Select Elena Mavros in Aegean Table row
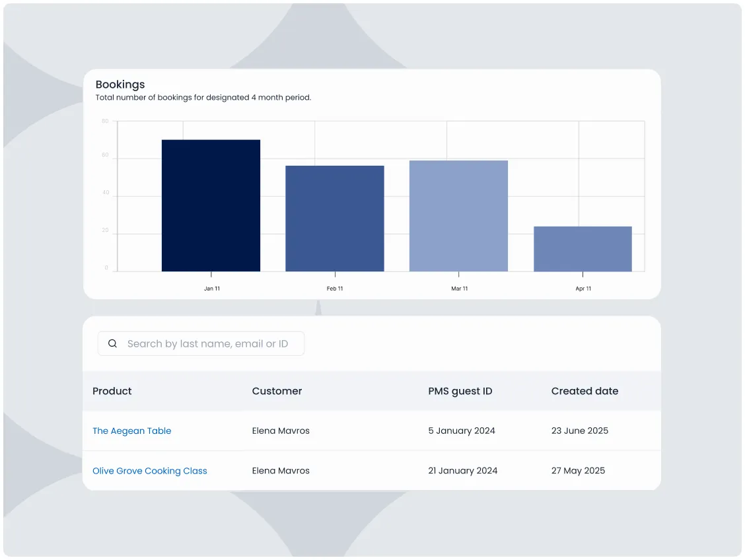This screenshot has width=745, height=560. 281,431
